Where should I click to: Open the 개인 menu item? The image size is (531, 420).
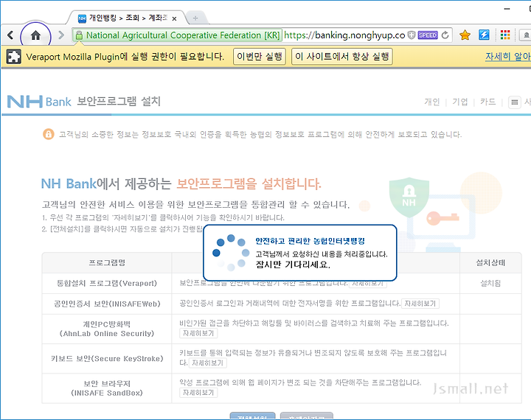(431, 102)
